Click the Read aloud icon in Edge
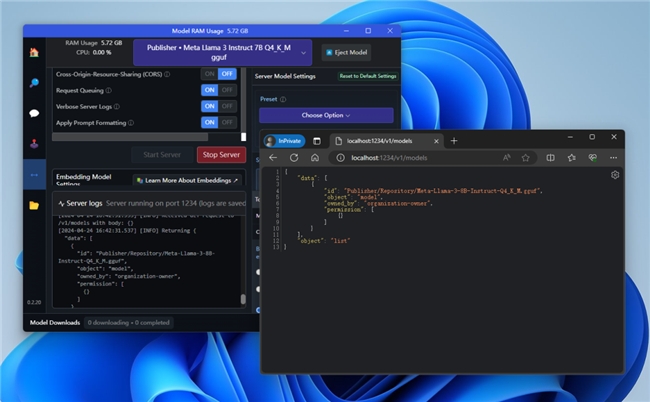Screen dimensions: 650x402 click(507, 157)
